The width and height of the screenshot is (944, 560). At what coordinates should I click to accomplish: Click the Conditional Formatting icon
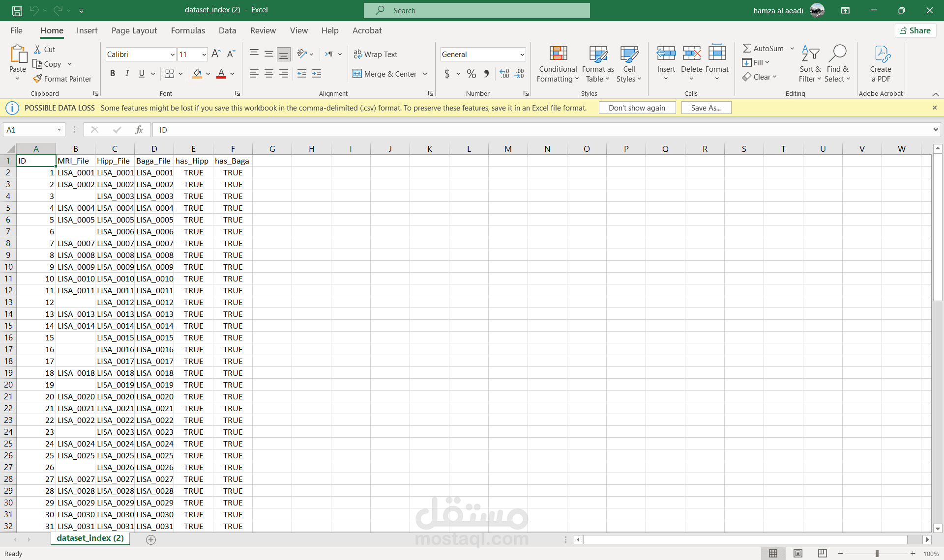[x=558, y=54]
